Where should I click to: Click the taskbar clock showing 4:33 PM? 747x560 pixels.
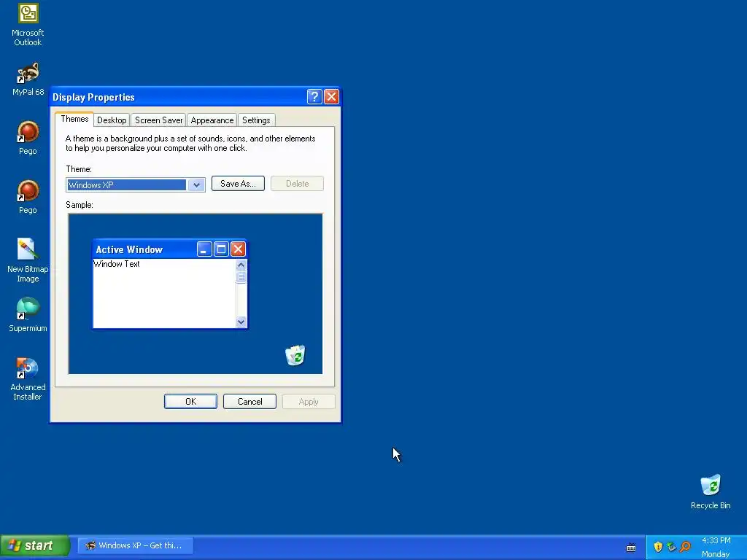716,540
